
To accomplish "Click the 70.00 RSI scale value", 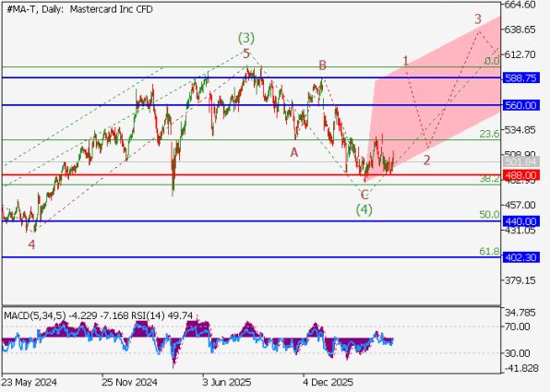I will click(517, 327).
